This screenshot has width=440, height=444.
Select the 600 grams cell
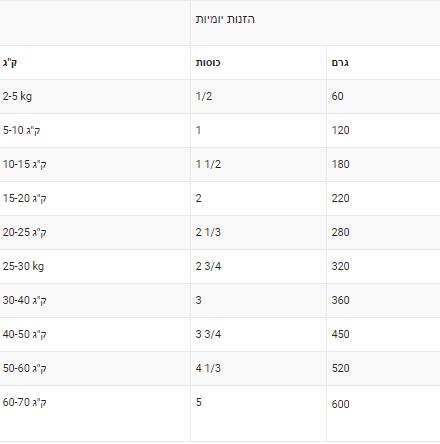tap(383, 413)
